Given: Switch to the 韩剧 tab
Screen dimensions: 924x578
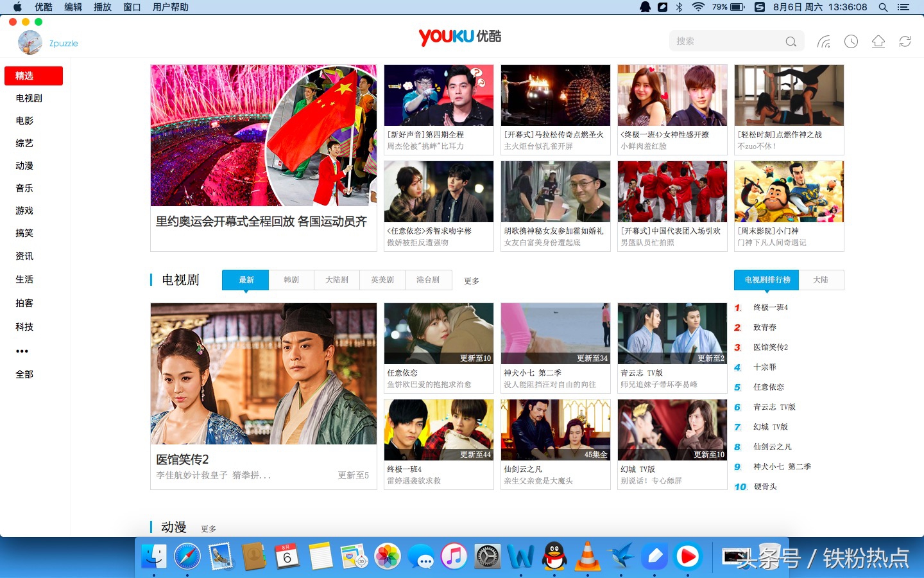Looking at the screenshot, I should pos(291,280).
